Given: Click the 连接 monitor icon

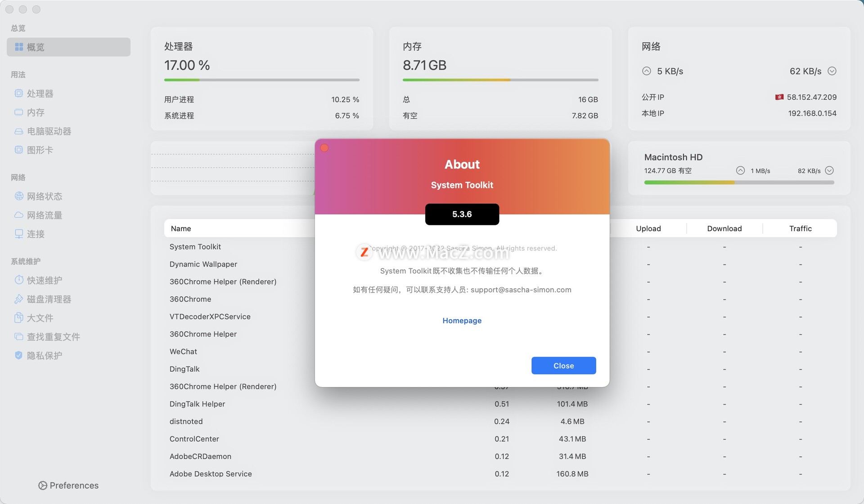Looking at the screenshot, I should [x=18, y=234].
